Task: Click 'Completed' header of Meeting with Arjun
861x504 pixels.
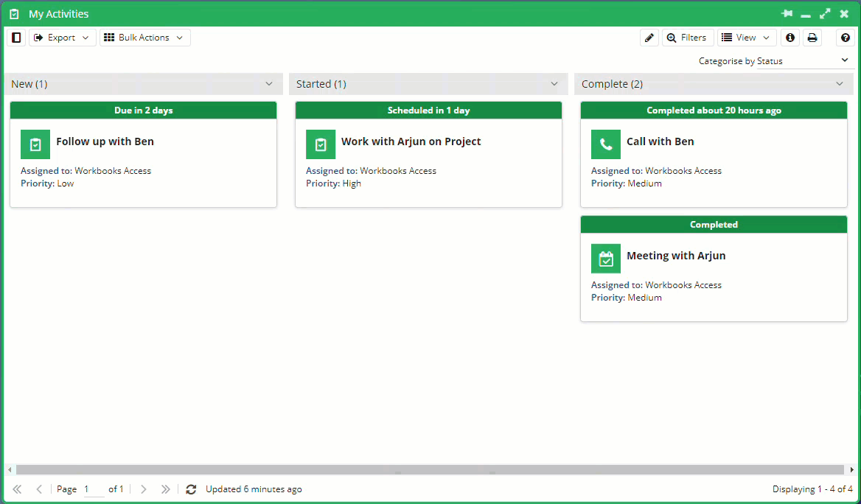Action: [x=714, y=225]
